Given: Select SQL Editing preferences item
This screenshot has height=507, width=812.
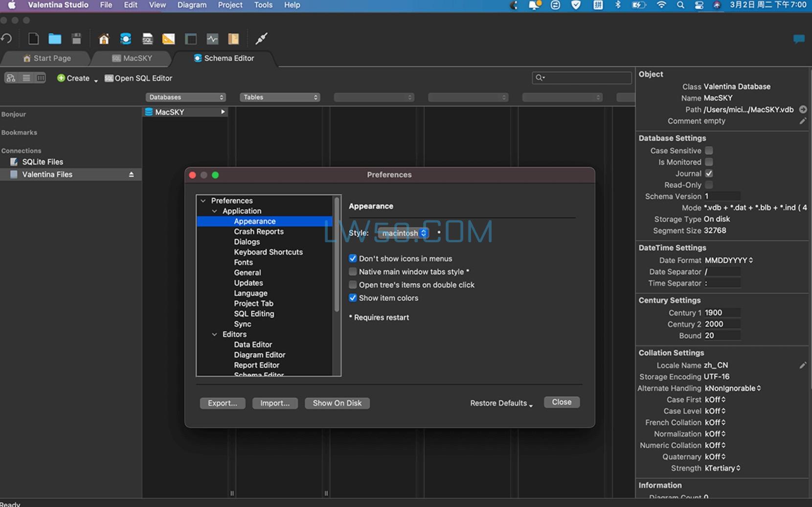Looking at the screenshot, I should (x=254, y=314).
